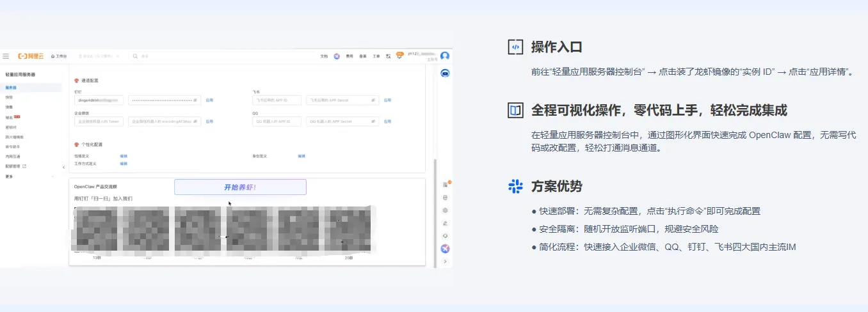This screenshot has height=312, width=868.
Task: Open the 工作台 home link
Action: [59, 56]
